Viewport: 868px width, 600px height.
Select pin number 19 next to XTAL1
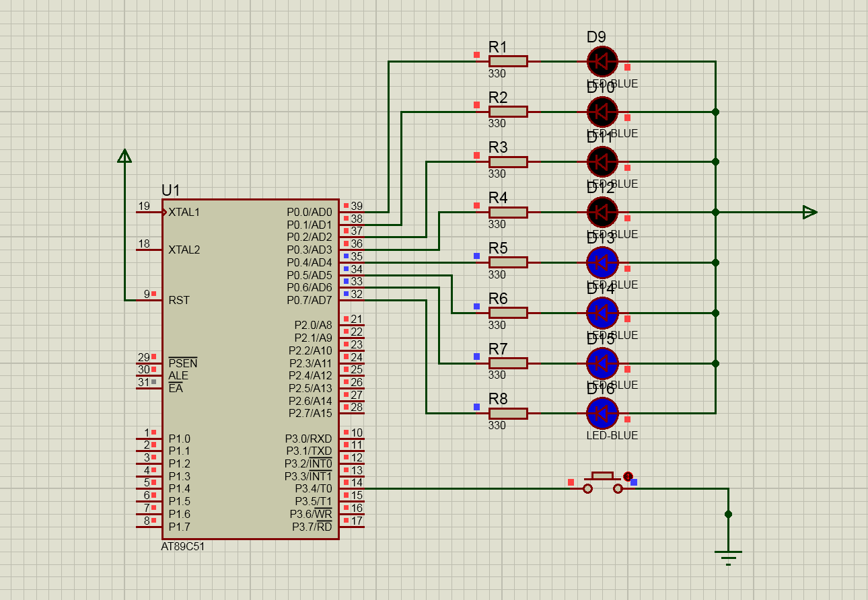pos(143,206)
